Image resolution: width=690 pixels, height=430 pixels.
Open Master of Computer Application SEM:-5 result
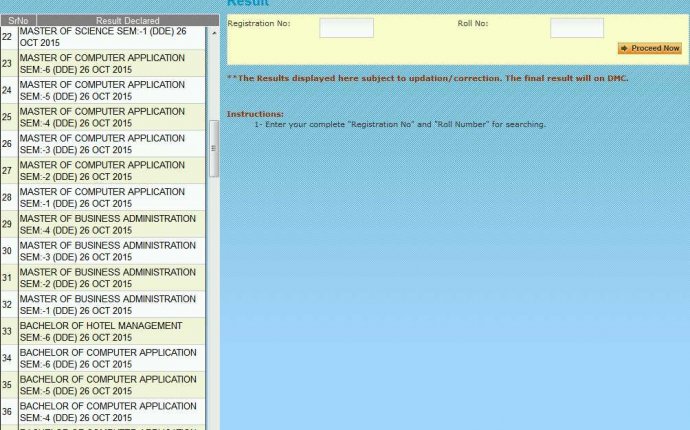click(112, 90)
